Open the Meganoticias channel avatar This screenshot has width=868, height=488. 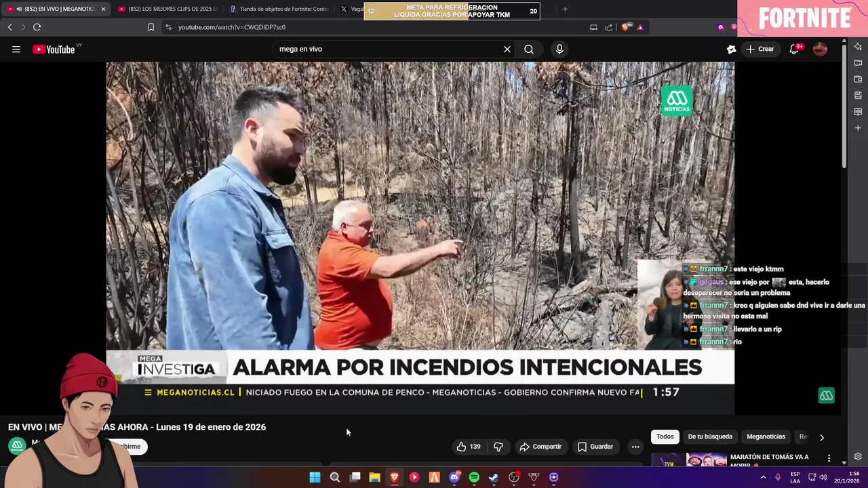pyautogui.click(x=17, y=446)
